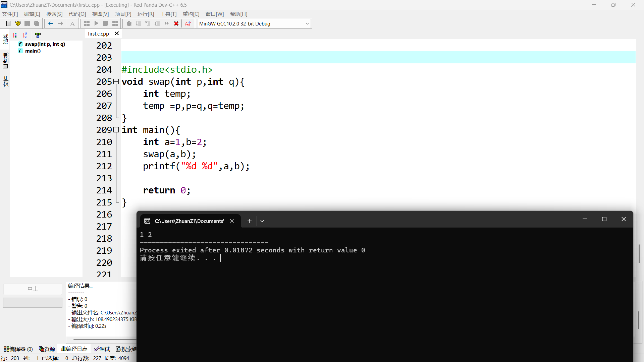
Task: Click the New File toolbar icon
Action: coord(8,23)
